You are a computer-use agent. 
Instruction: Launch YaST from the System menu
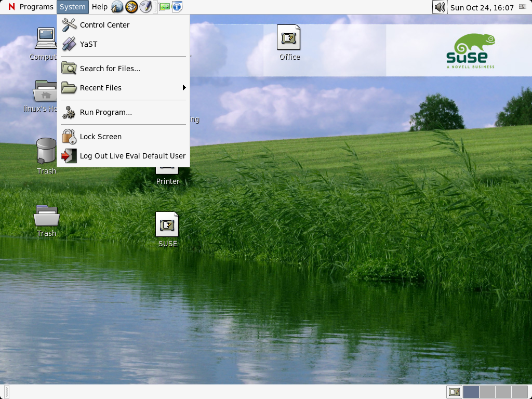pyautogui.click(x=124, y=44)
